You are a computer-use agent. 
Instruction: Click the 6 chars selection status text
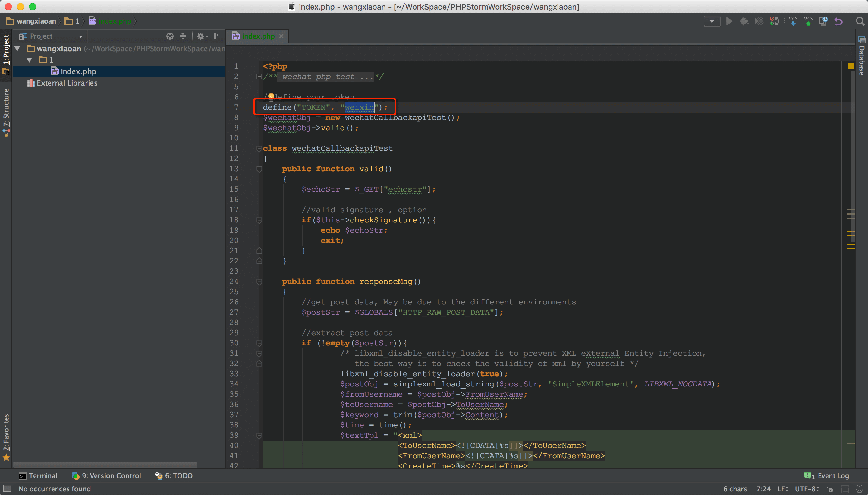[x=735, y=489]
